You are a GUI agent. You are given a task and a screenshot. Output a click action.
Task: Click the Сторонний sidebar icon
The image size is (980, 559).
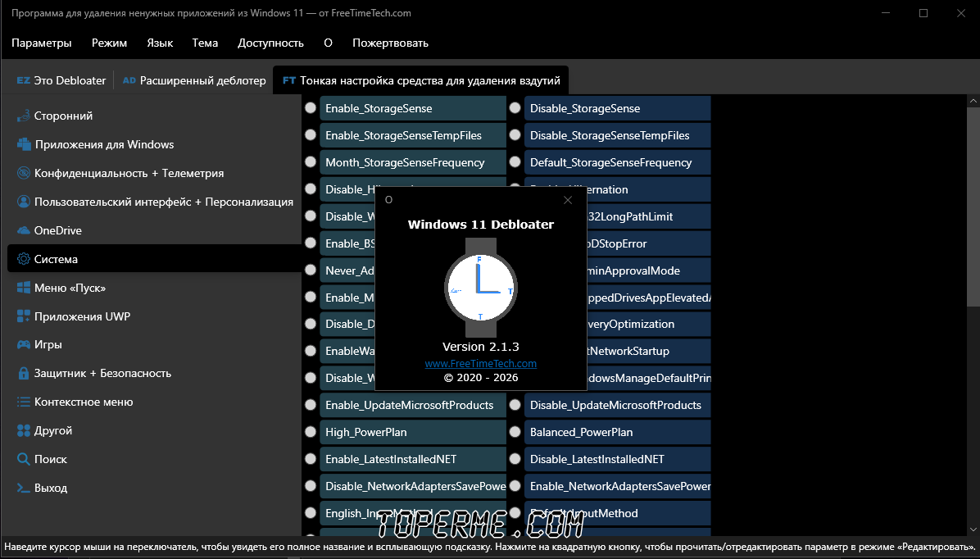click(x=23, y=116)
